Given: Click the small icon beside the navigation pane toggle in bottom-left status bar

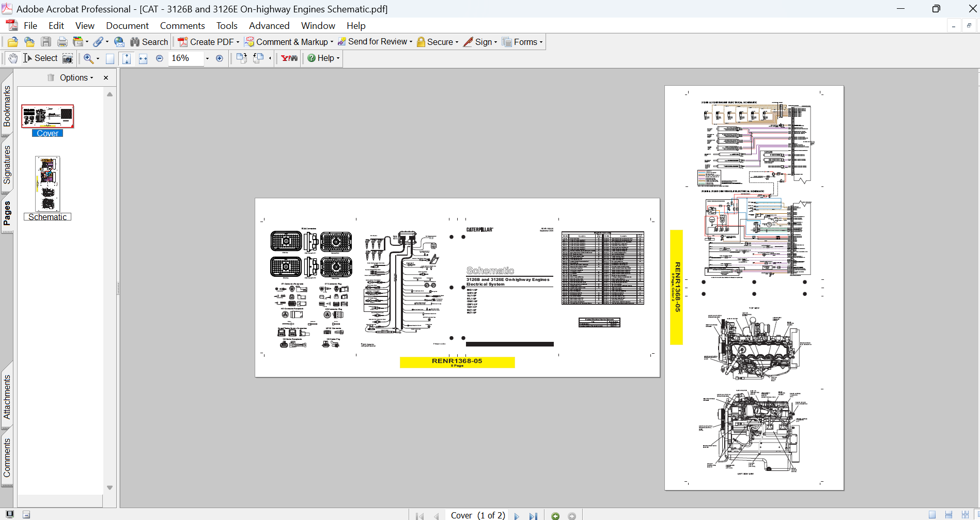Looking at the screenshot, I should click(26, 514).
